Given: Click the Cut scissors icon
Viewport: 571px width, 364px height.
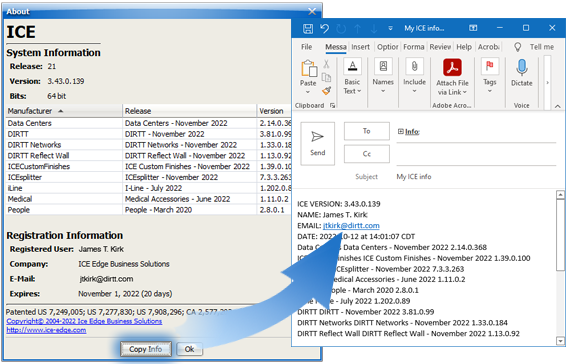Looking at the screenshot, I should (x=326, y=64).
